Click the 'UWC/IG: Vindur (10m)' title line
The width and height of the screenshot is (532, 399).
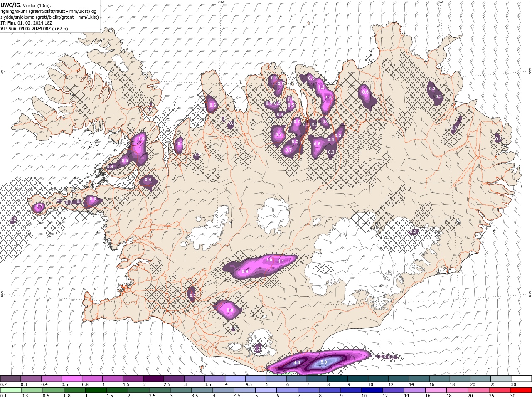pos(26,5)
